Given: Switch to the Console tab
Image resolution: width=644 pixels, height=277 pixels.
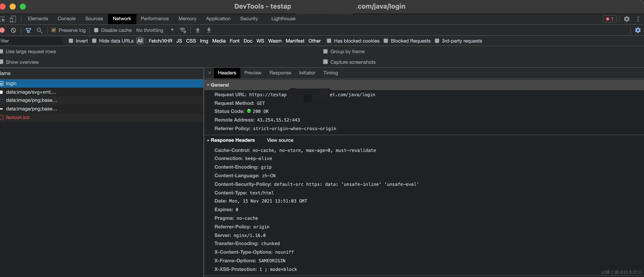Looking at the screenshot, I should click(66, 19).
